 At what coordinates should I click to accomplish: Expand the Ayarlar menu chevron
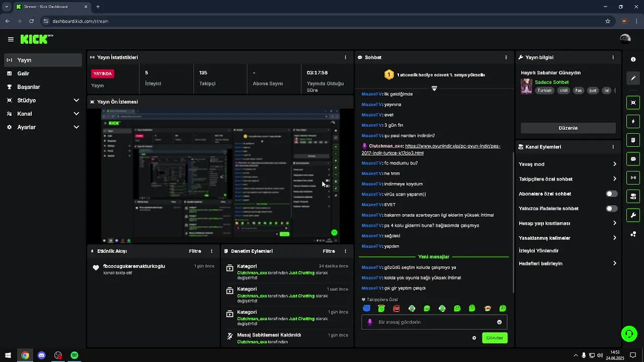tap(76, 127)
